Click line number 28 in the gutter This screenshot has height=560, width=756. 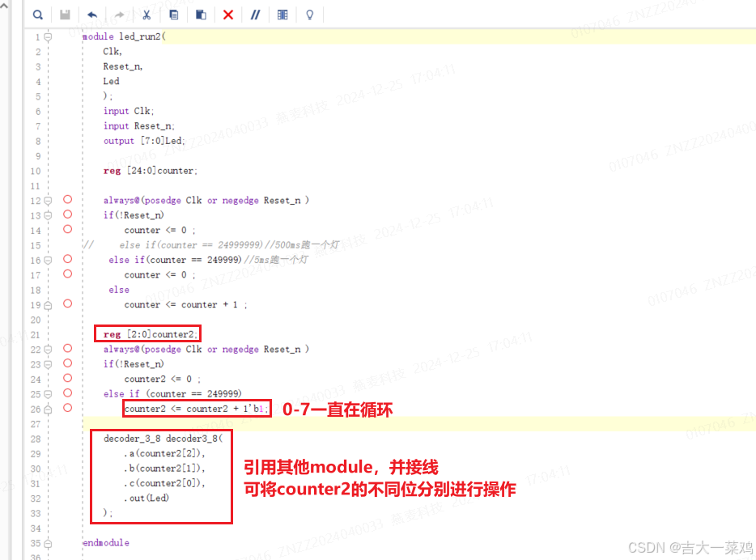tap(36, 439)
